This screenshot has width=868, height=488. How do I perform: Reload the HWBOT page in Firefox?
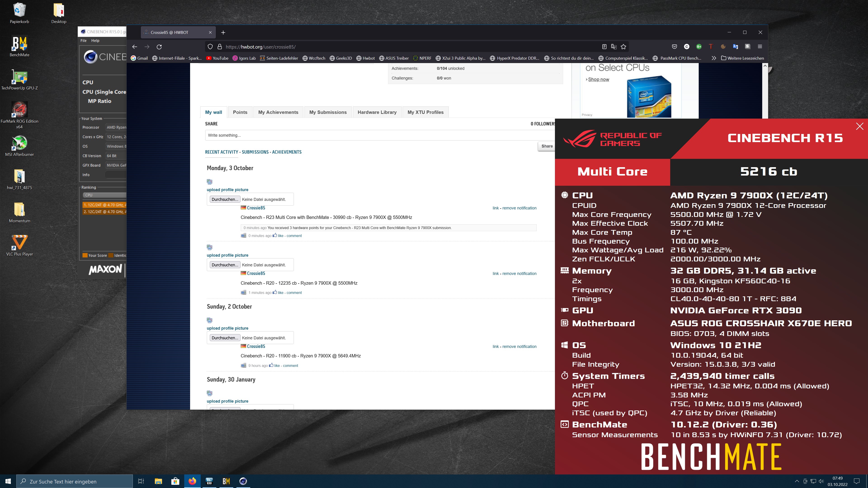tap(159, 47)
